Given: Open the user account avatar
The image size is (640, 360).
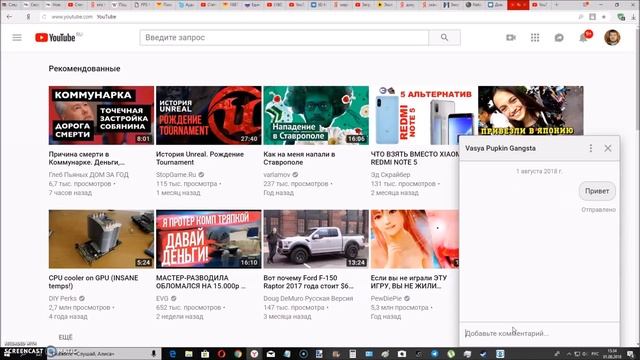Looking at the screenshot, I should point(612,38).
